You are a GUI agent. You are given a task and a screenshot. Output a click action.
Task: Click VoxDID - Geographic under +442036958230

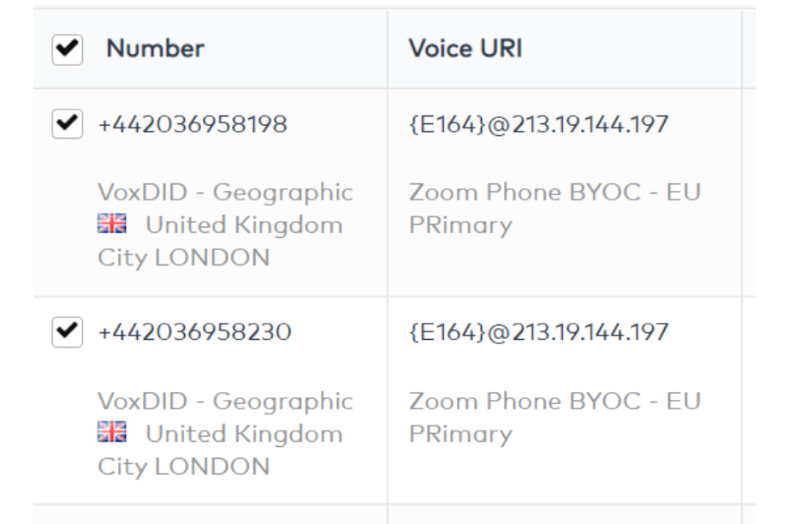point(225,402)
